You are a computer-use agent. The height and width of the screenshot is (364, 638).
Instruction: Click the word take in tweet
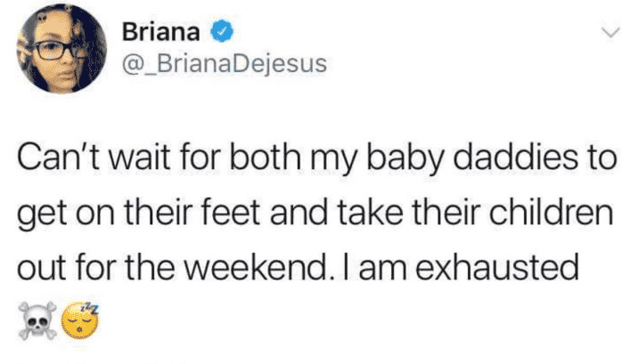pyautogui.click(x=370, y=212)
